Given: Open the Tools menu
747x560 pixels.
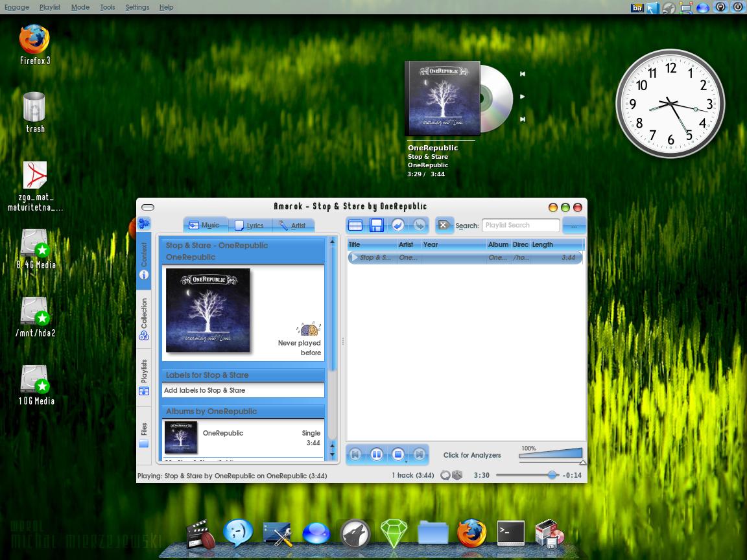Looking at the screenshot, I should pyautogui.click(x=108, y=7).
